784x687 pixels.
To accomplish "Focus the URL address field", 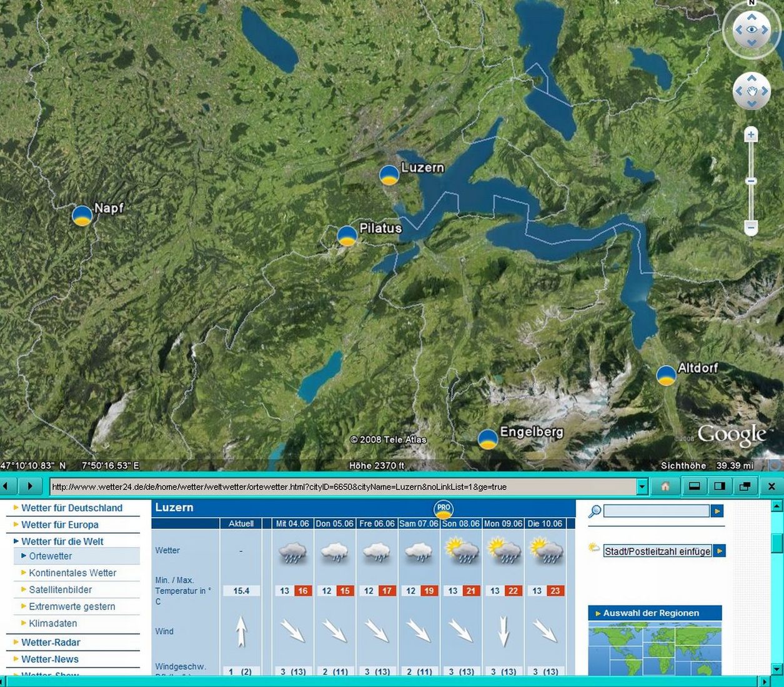I will (x=343, y=487).
